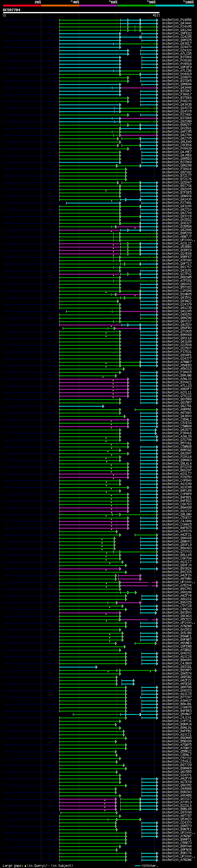This screenshot has width=197, height=868.
Task: Click the UniRef100_A9RPN1 hit label
Action: pyautogui.click(x=177, y=410)
